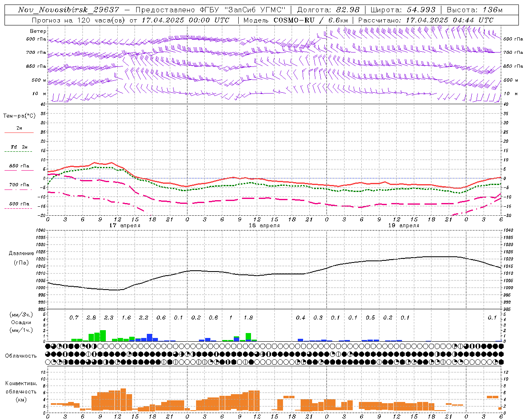Viewport: 525px width, 420px height.
Task: Click the 2.2 precipitation value
Action: pos(144,317)
